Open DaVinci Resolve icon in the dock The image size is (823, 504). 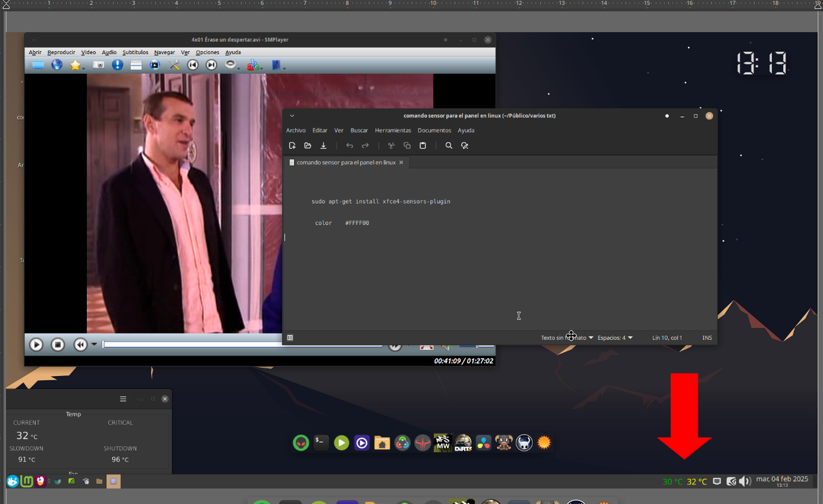484,443
